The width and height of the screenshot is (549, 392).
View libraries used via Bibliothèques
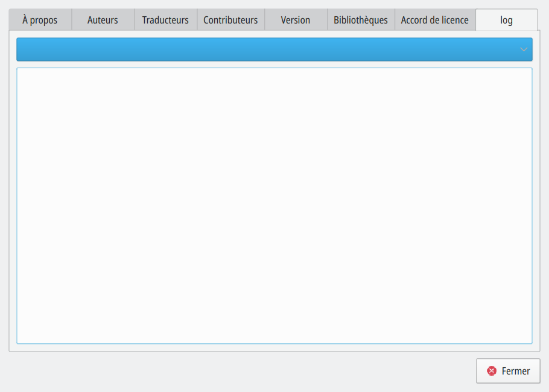coord(361,20)
